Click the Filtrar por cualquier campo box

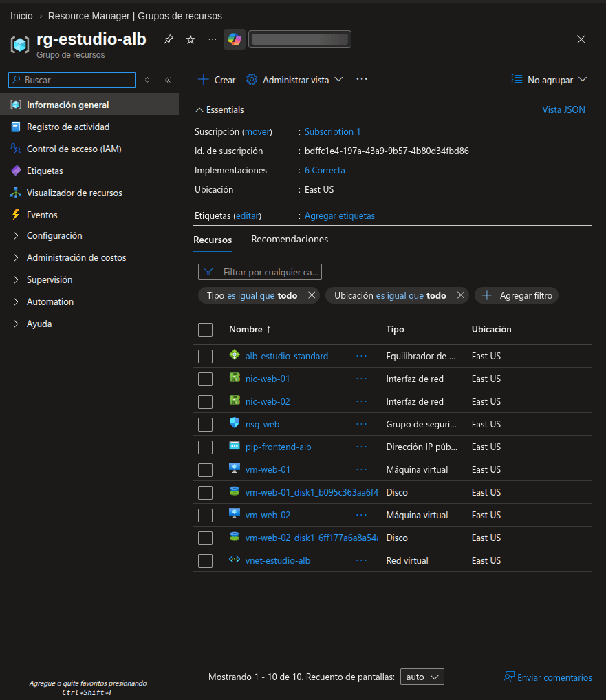pos(261,272)
